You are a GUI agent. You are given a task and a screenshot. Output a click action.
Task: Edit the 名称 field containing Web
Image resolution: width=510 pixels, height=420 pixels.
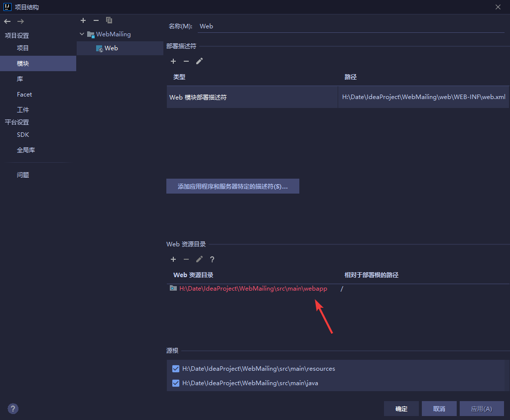[351, 26]
